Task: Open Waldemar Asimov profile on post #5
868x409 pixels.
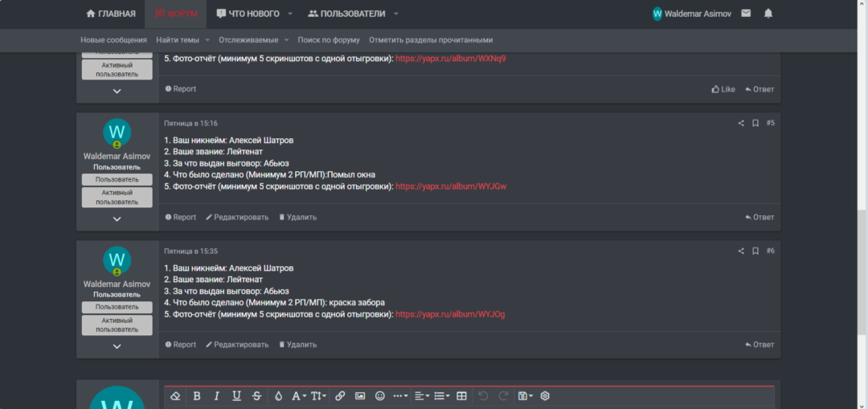Action: click(117, 156)
